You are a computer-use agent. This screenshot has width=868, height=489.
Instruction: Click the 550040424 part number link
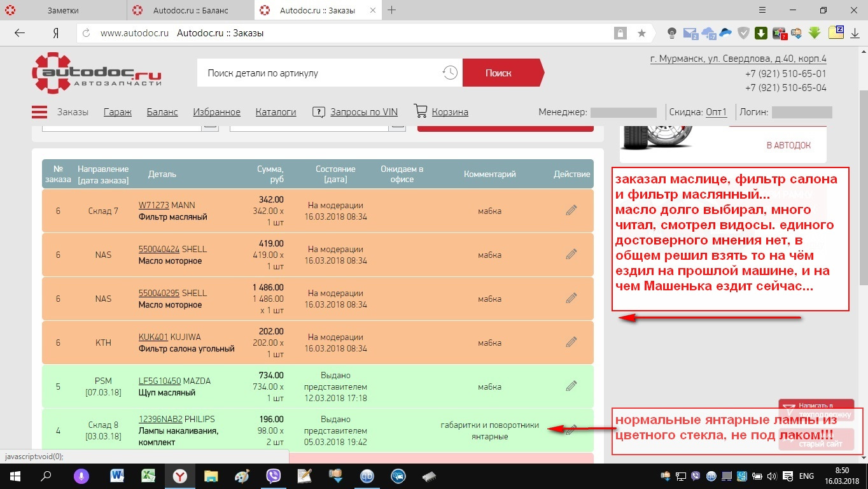click(159, 249)
